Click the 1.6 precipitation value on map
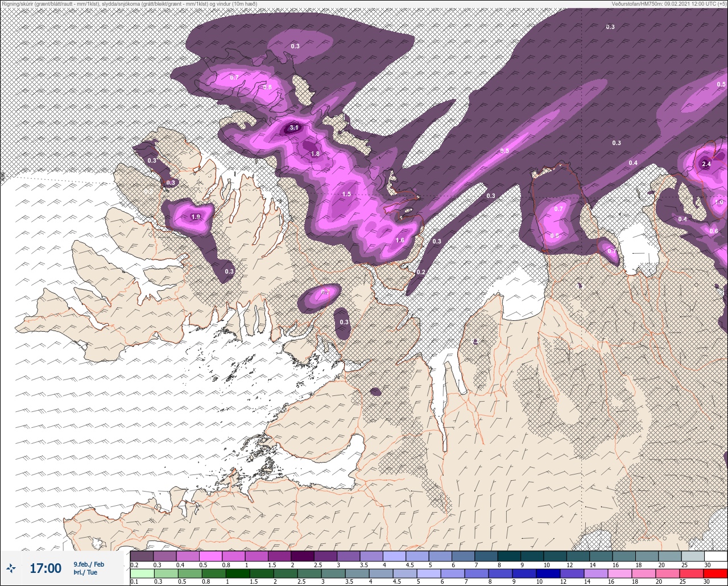The height and width of the screenshot is (586, 728). pos(400,241)
